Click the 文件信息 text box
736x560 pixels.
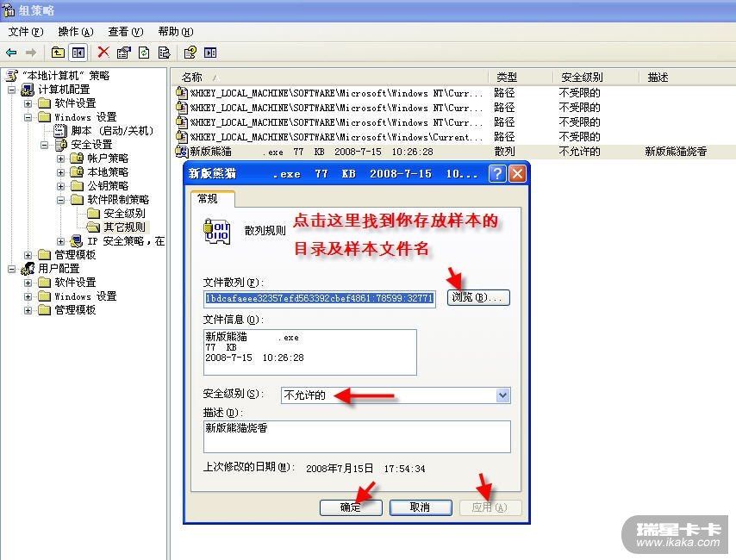[309, 352]
